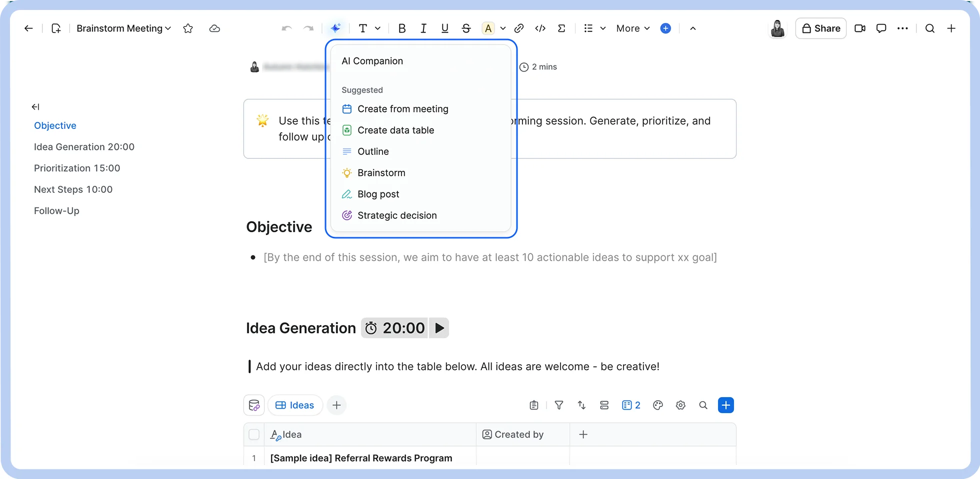
Task: Open table settings with the gear icon
Action: [680, 405]
